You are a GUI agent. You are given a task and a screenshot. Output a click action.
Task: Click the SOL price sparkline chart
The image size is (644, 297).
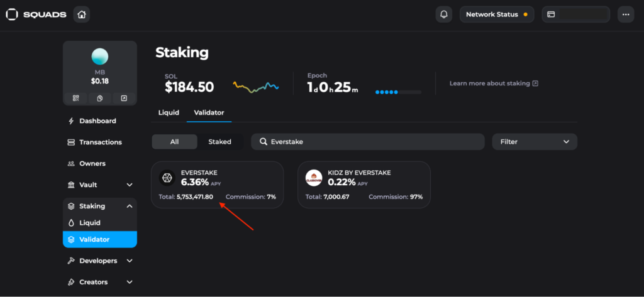pos(256,87)
